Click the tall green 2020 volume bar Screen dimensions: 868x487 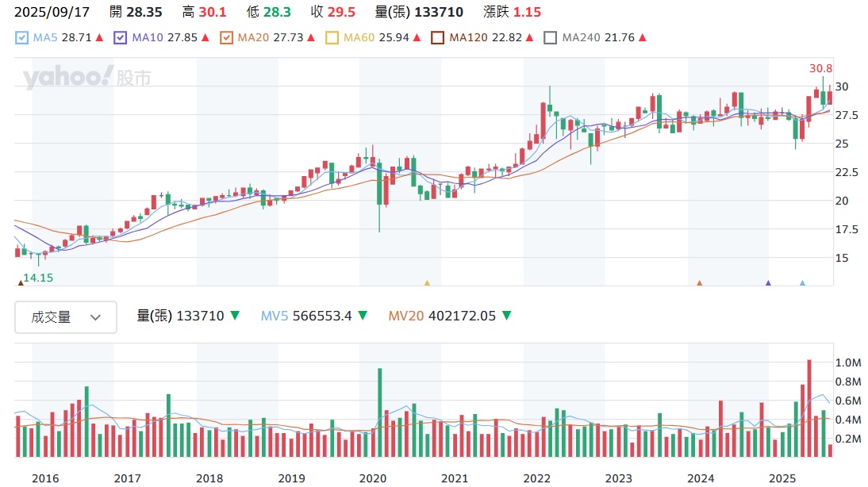(x=380, y=412)
